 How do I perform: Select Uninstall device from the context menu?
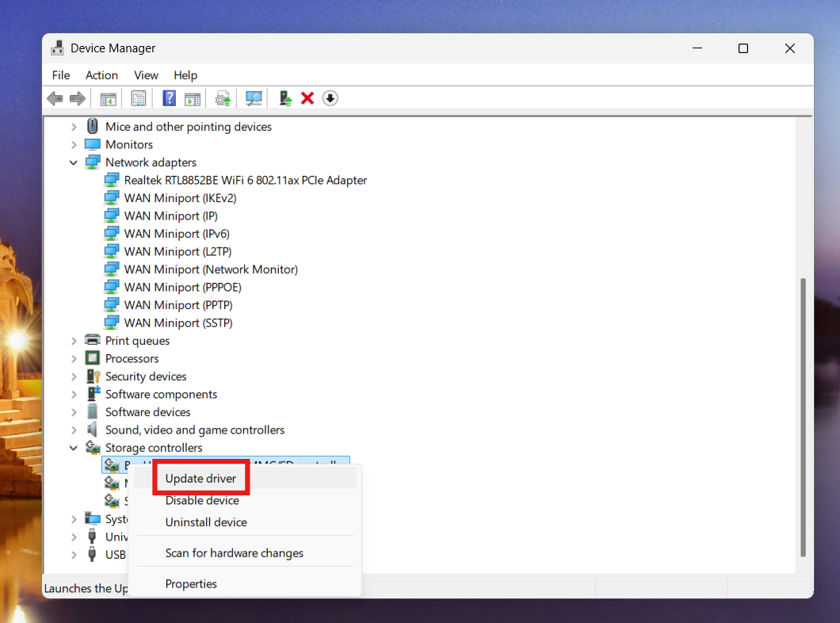pyautogui.click(x=206, y=522)
